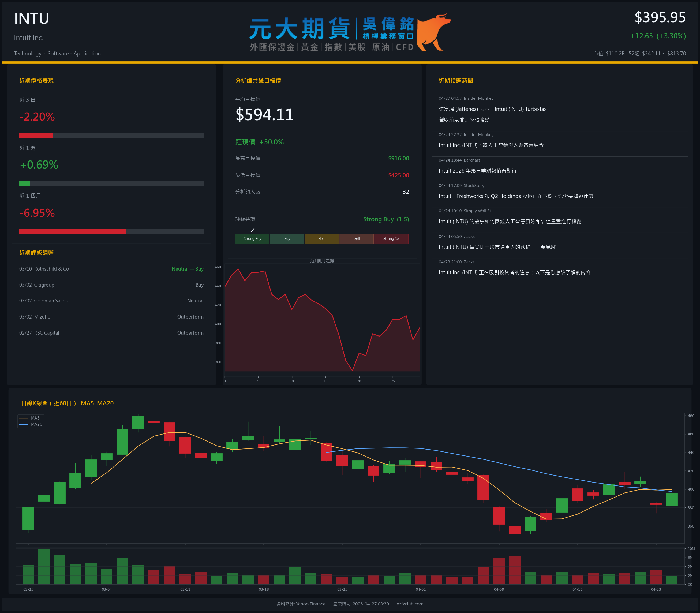Click the 近 3 日 red performance bar
The image size is (700, 613).
36,136
